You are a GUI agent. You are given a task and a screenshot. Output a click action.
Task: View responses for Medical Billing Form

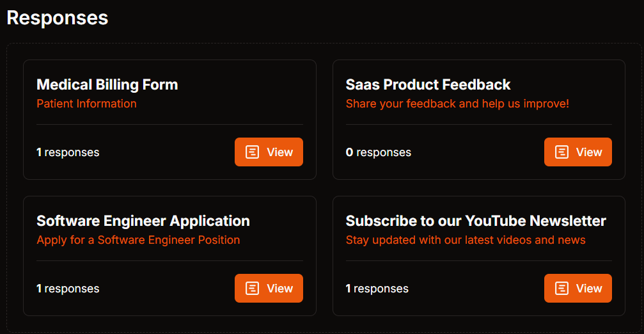[269, 152]
